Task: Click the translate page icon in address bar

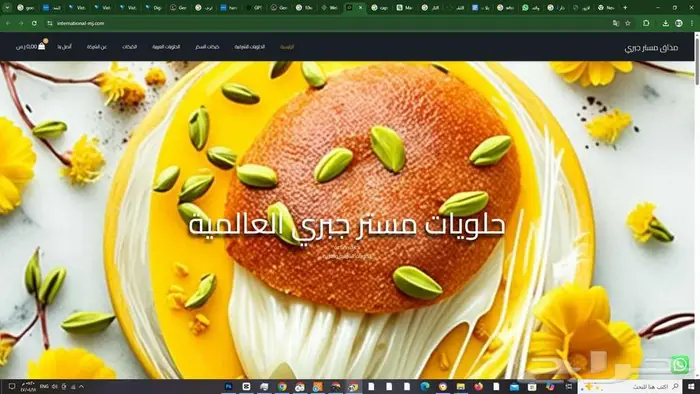Action: pyautogui.click(x=616, y=23)
